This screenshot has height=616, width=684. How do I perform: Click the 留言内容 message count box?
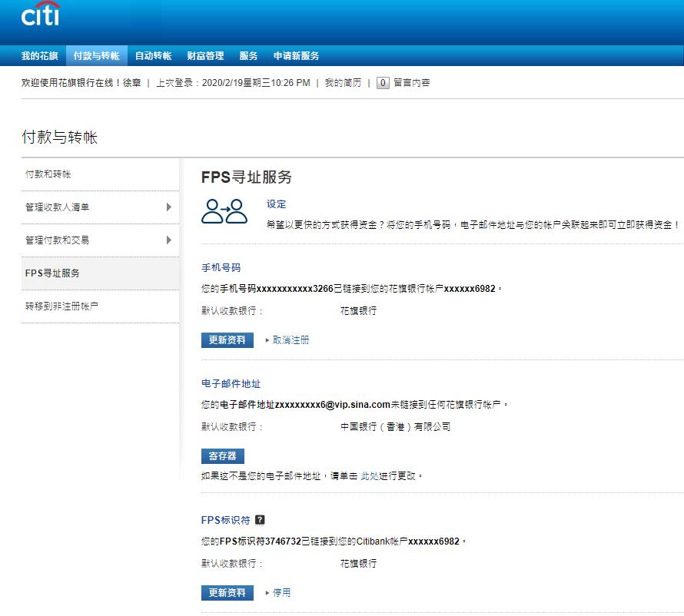pyautogui.click(x=383, y=83)
